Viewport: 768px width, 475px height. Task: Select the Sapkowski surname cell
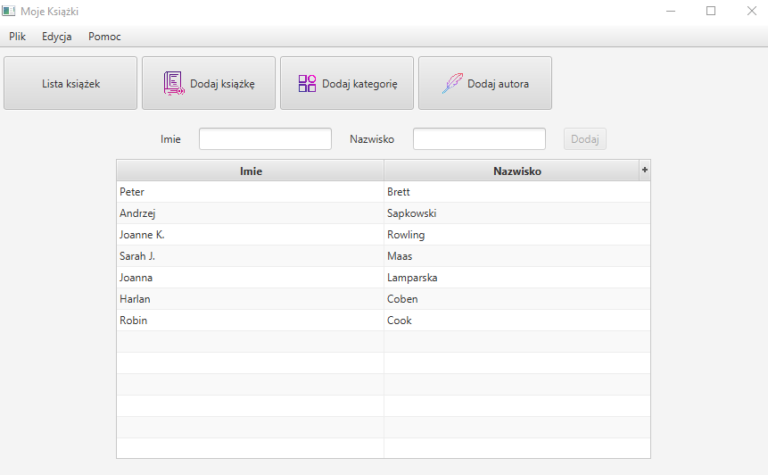click(412, 213)
